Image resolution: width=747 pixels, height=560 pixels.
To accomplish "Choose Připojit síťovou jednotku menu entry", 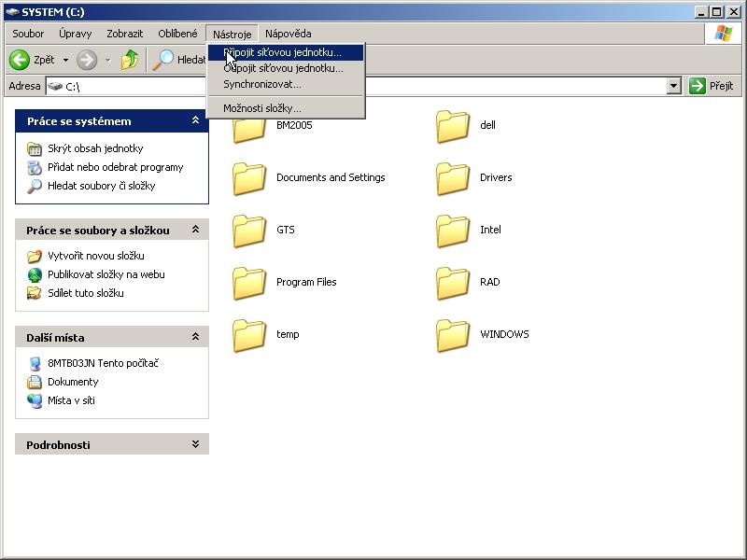I will [286, 52].
